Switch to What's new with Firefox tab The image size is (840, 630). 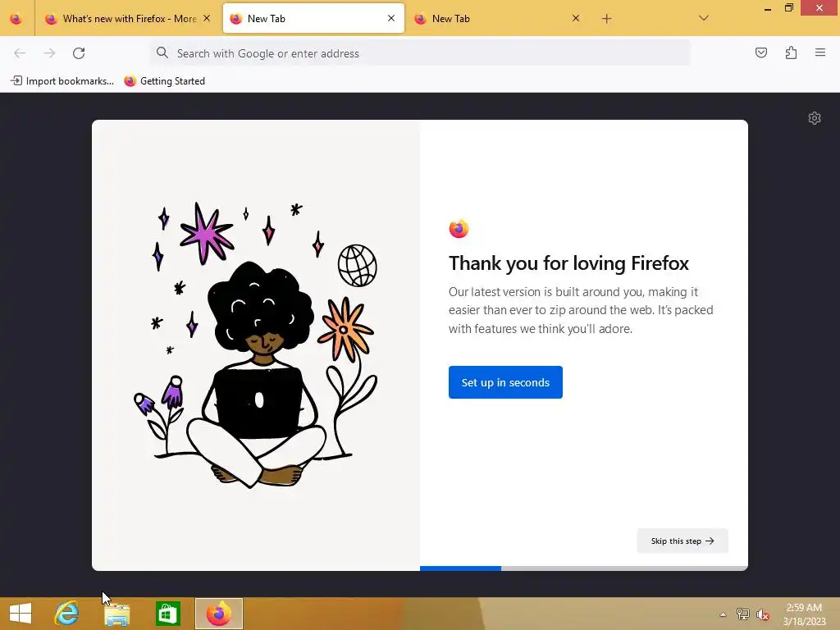tap(127, 18)
